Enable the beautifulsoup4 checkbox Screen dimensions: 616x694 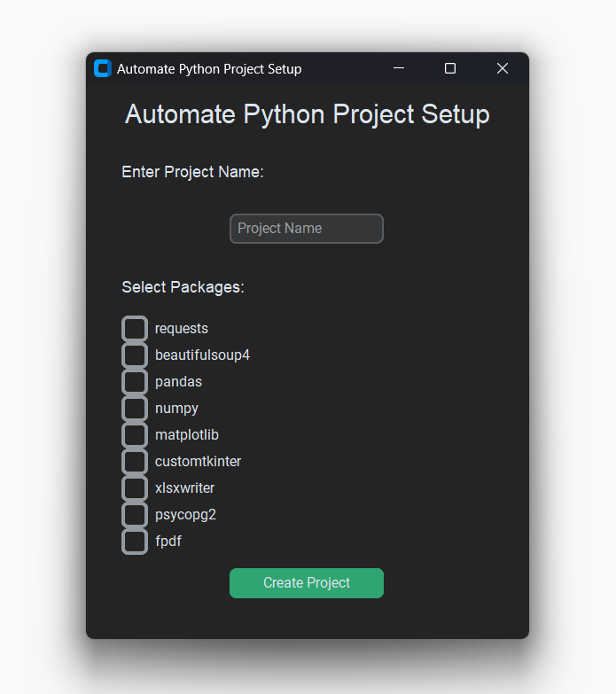coord(135,355)
